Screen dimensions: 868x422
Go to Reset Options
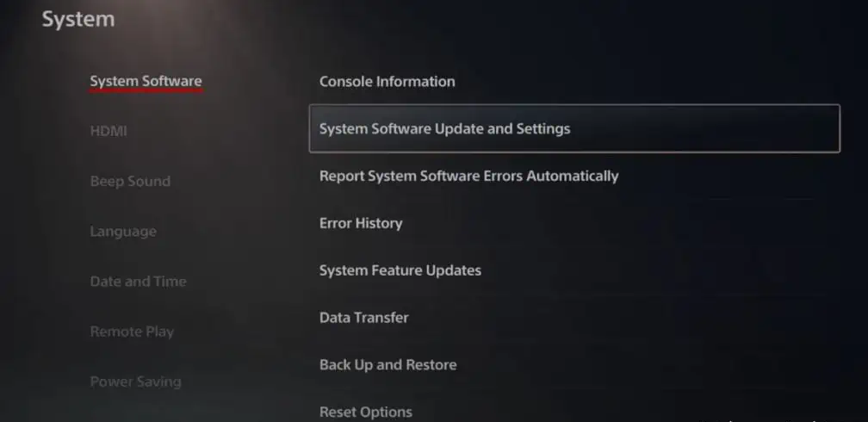(x=365, y=412)
